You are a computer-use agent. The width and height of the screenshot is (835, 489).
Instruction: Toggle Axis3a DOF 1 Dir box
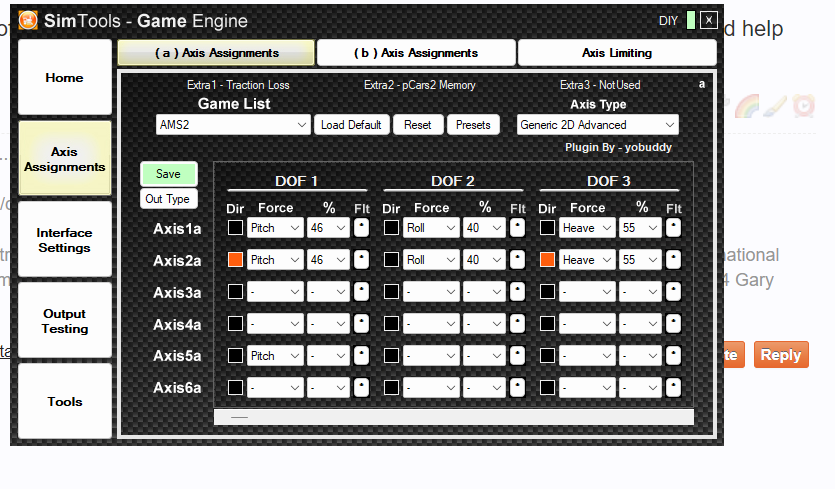[x=235, y=291]
